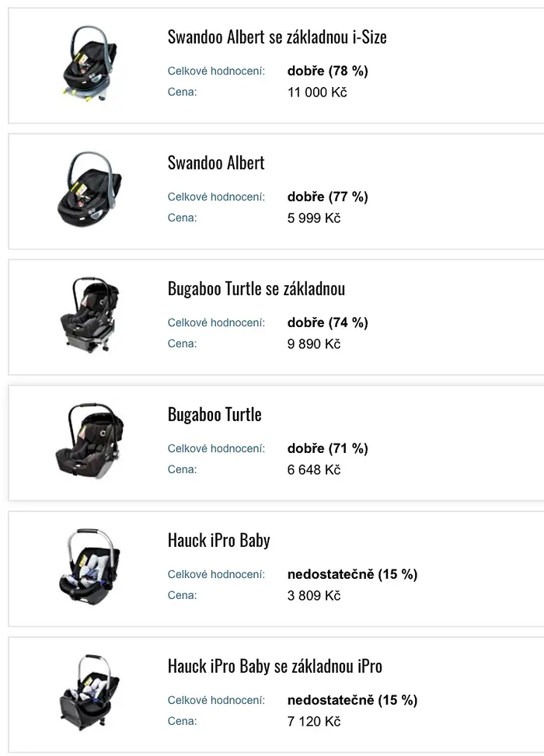544x756 pixels.
Task: Click the dobře (71 %) rating value
Action: 327,448
